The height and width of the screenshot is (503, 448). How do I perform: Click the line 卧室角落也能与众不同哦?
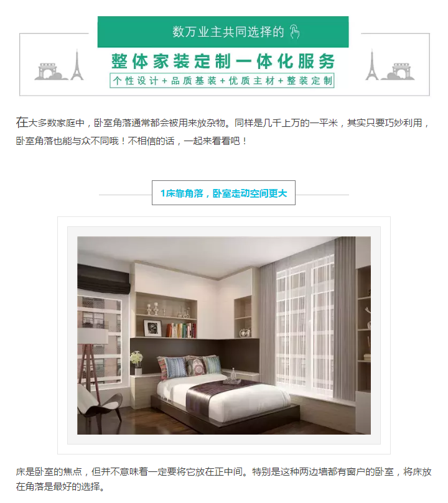131,141
